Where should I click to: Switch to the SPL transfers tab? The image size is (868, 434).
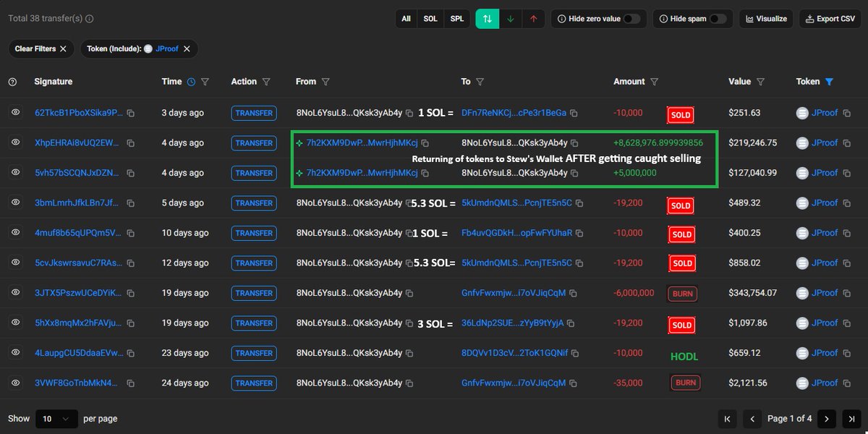457,19
